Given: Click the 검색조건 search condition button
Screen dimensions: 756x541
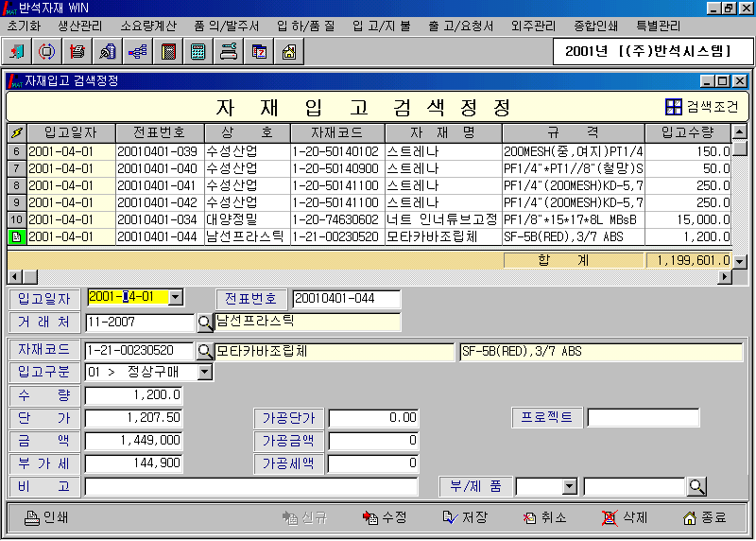Looking at the screenshot, I should click(702, 107).
